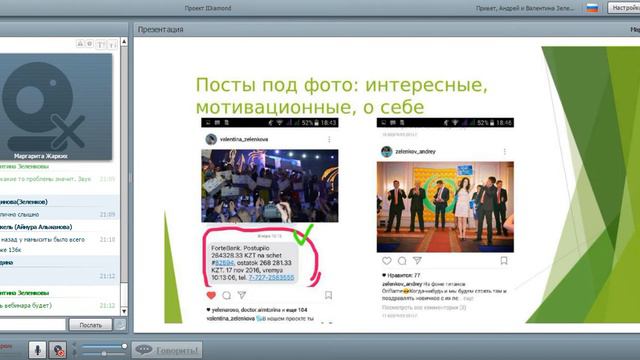Click 21:09 timestamp beside 'слышно' message

[x=107, y=214]
